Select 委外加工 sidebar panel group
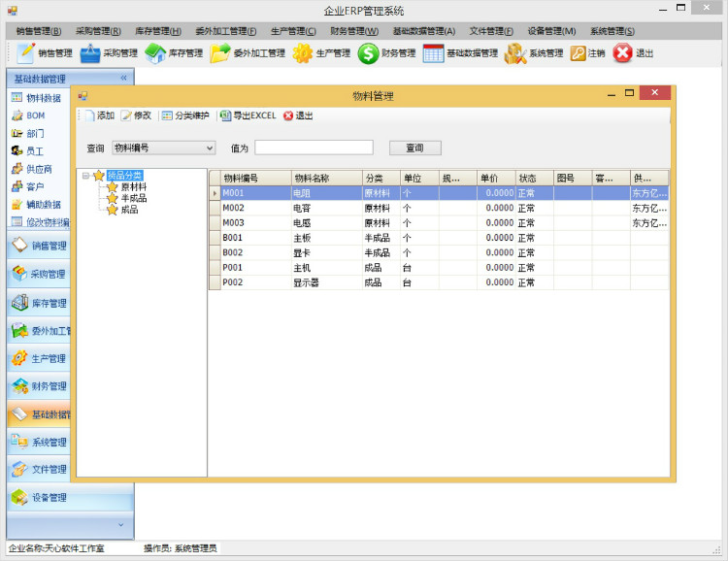728x561 pixels. (39, 331)
